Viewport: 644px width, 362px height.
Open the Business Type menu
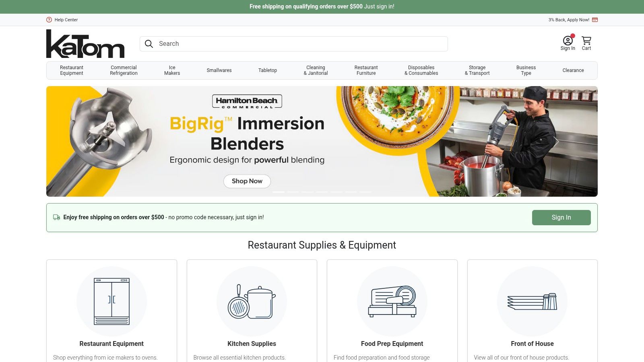526,70
